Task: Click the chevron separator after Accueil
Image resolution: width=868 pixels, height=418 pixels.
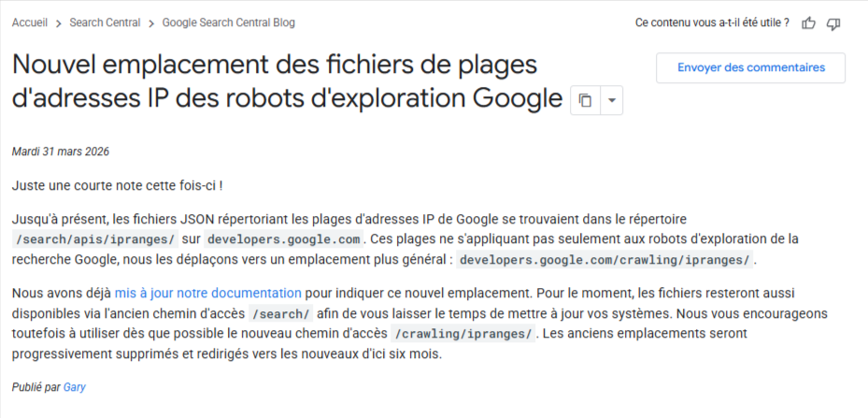Action: coord(58,22)
